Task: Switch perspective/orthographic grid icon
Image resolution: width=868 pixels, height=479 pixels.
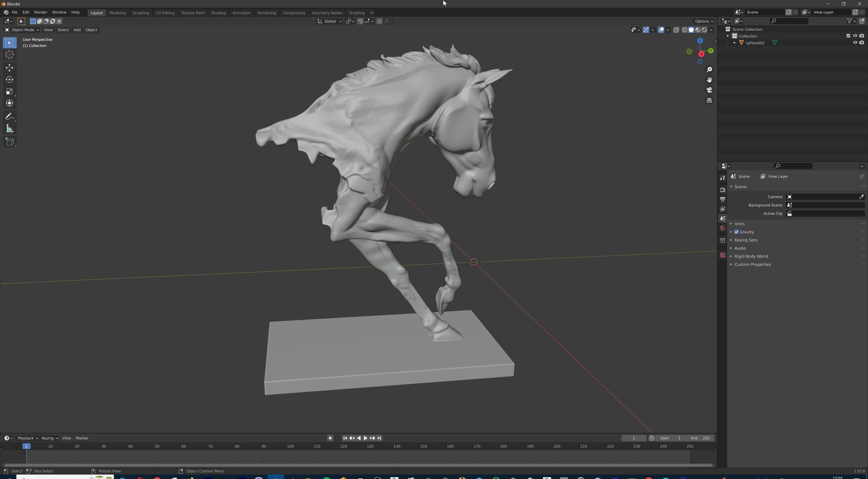Action: click(x=709, y=100)
